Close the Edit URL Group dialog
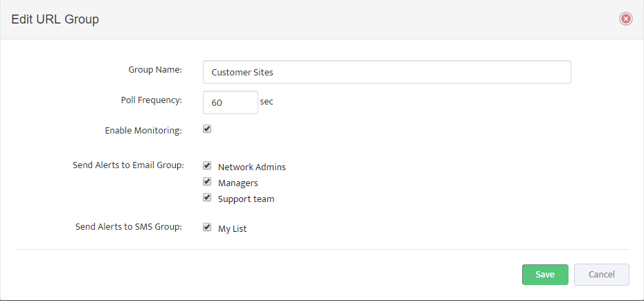Screen dimensions: 644x301 pyautogui.click(x=625, y=19)
